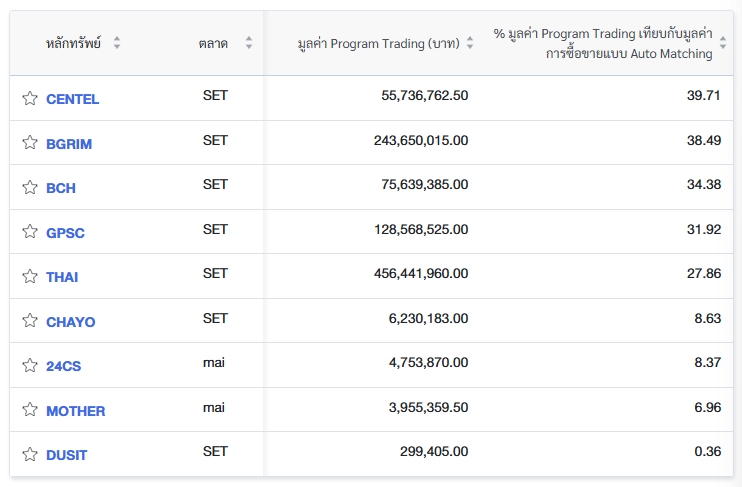Image resolution: width=742 pixels, height=487 pixels.
Task: Open the CENTEL stock link
Action: 73,99
